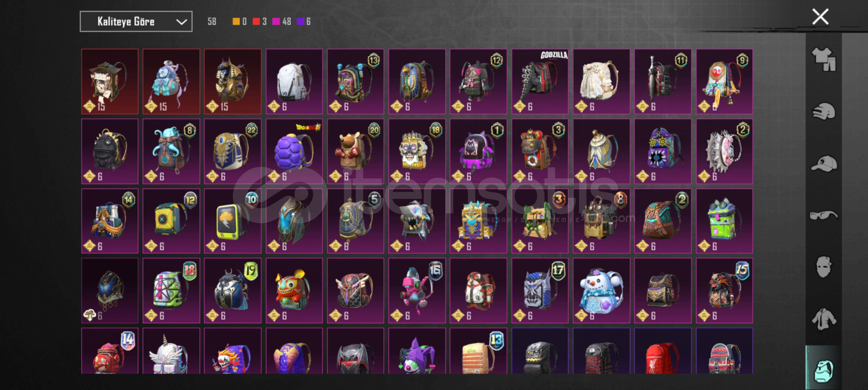This screenshot has height=390, width=868.
Task: Open the cap headwear category icon
Action: point(824,164)
